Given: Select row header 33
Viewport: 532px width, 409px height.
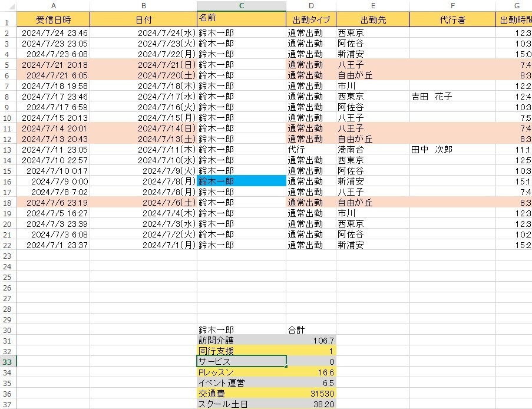Looking at the screenshot, I should 8,362.
